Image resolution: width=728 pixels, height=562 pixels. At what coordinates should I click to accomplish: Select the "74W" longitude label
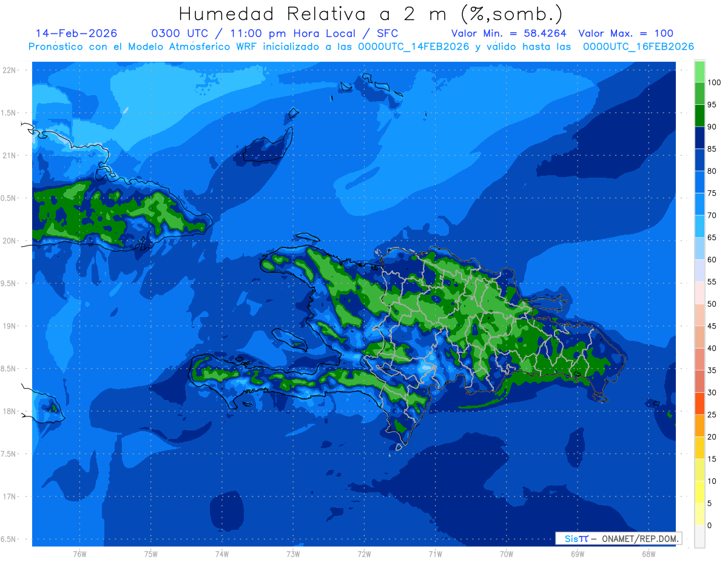coord(222,554)
